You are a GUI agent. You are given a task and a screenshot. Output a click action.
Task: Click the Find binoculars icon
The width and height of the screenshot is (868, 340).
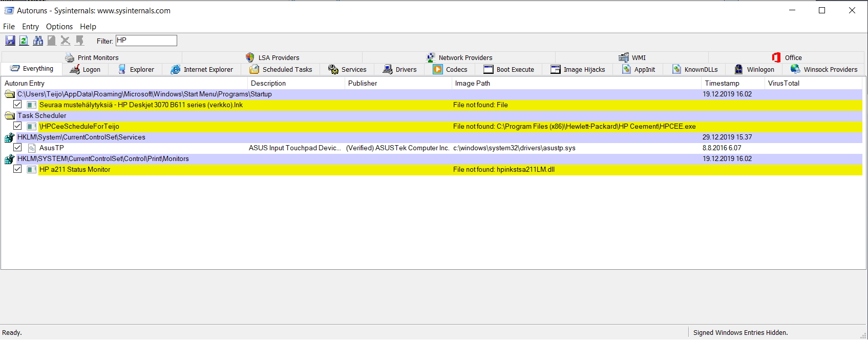click(x=38, y=41)
